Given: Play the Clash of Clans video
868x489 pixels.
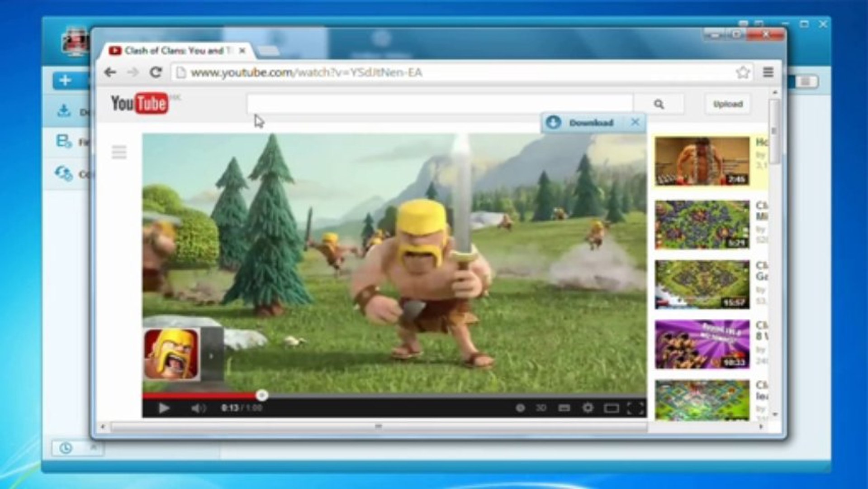Looking at the screenshot, I should [163, 408].
